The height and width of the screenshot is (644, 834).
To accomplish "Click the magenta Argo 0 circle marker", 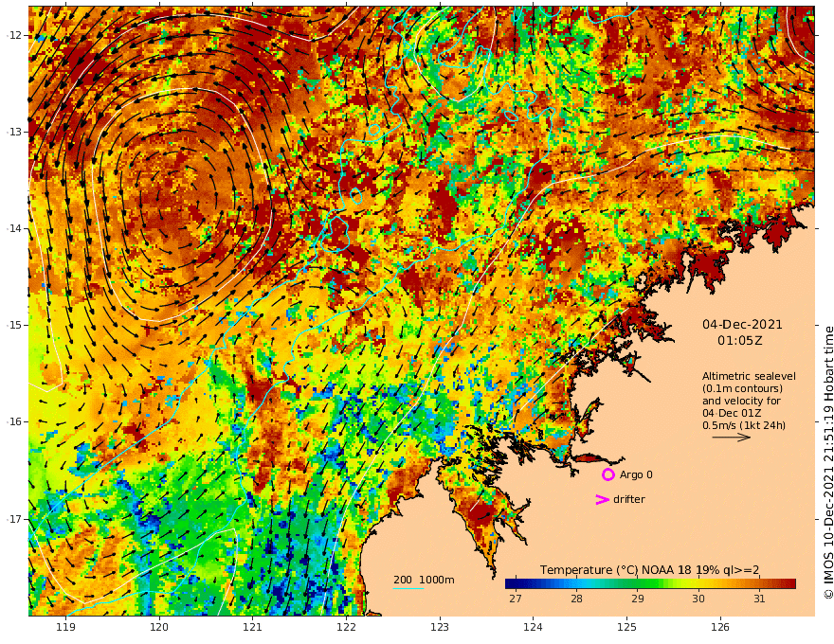I will click(x=607, y=474).
